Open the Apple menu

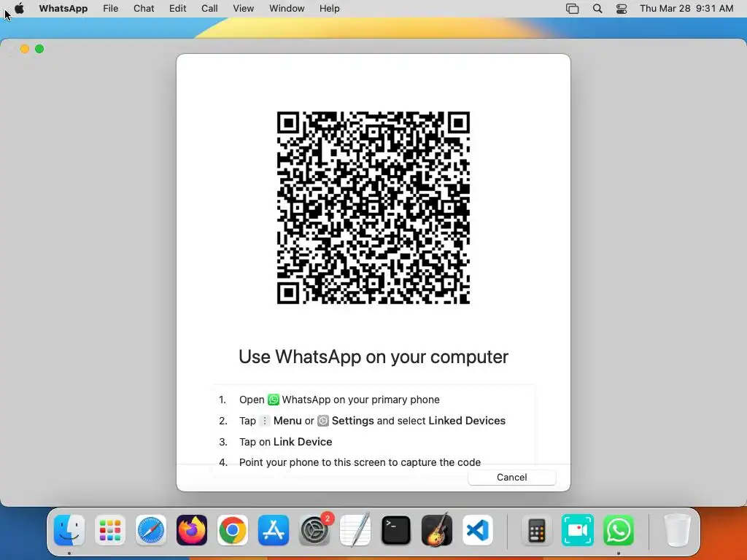click(19, 9)
